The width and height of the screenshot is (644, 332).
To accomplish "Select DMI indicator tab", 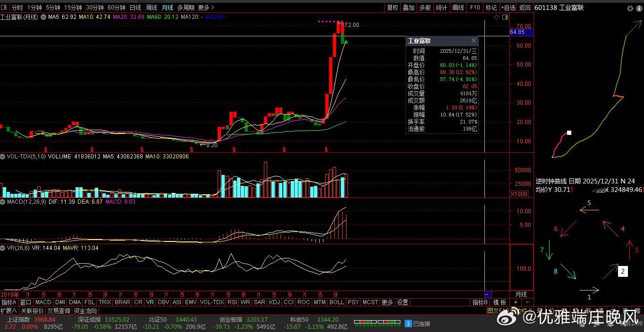I will (60, 302).
